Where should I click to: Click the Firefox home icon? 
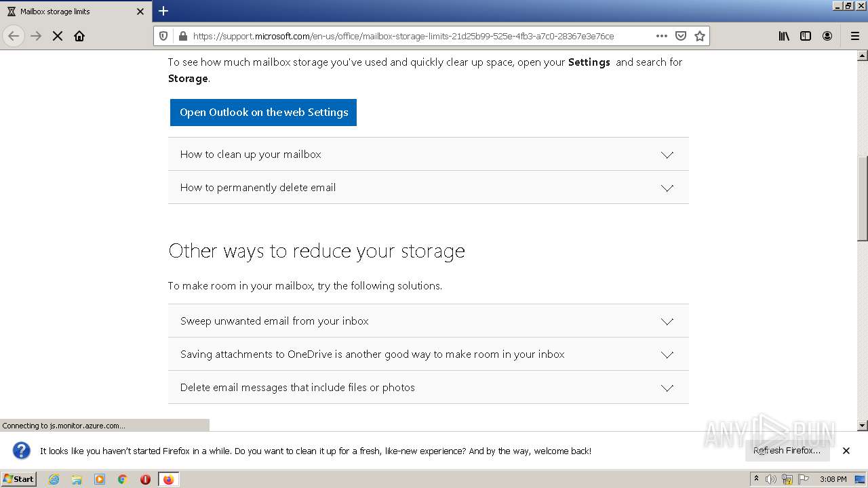point(79,36)
